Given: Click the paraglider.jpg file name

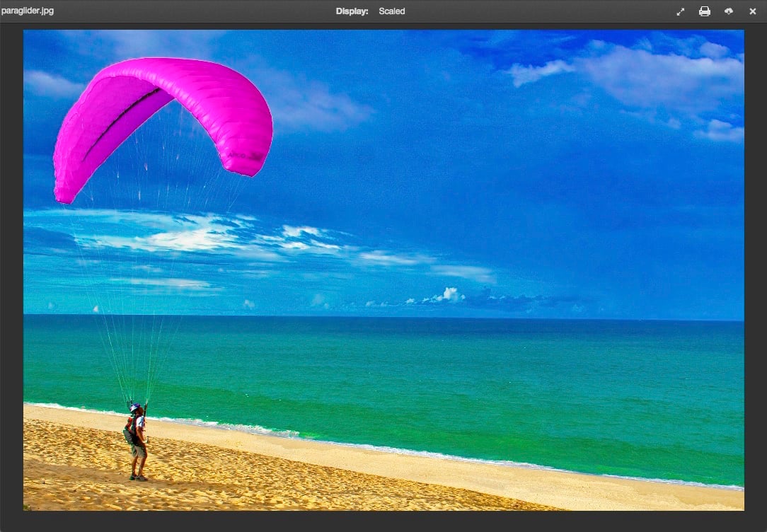Looking at the screenshot, I should (x=28, y=11).
